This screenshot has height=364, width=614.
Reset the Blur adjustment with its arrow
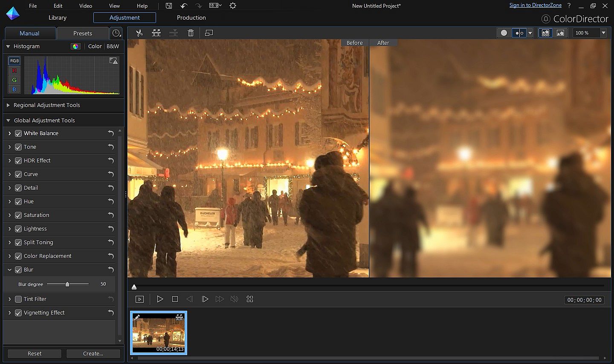click(111, 269)
